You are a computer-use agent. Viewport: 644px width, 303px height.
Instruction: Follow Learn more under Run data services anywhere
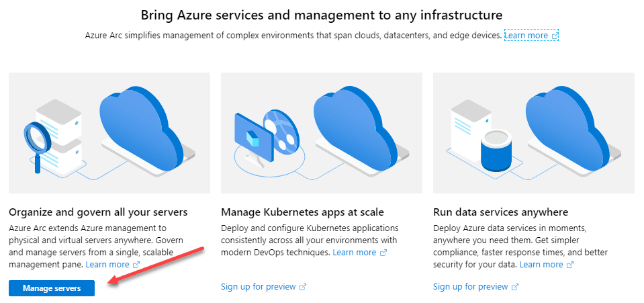541,265
